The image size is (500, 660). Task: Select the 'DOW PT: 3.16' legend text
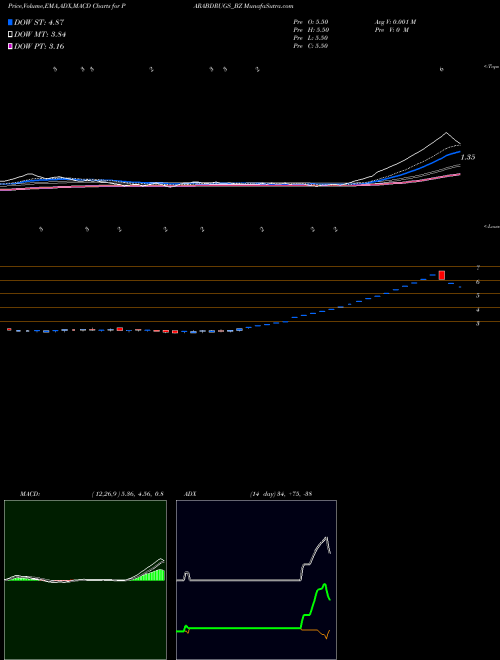[x=39, y=47]
